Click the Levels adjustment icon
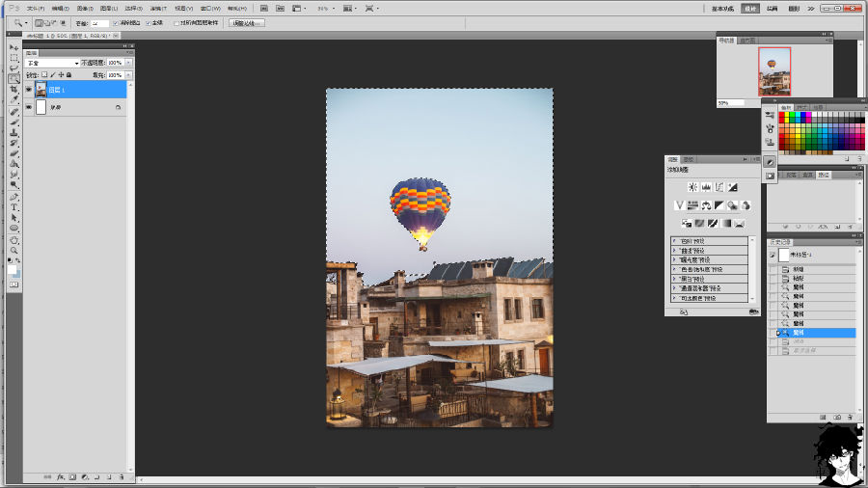The width and height of the screenshot is (868, 488). click(706, 187)
